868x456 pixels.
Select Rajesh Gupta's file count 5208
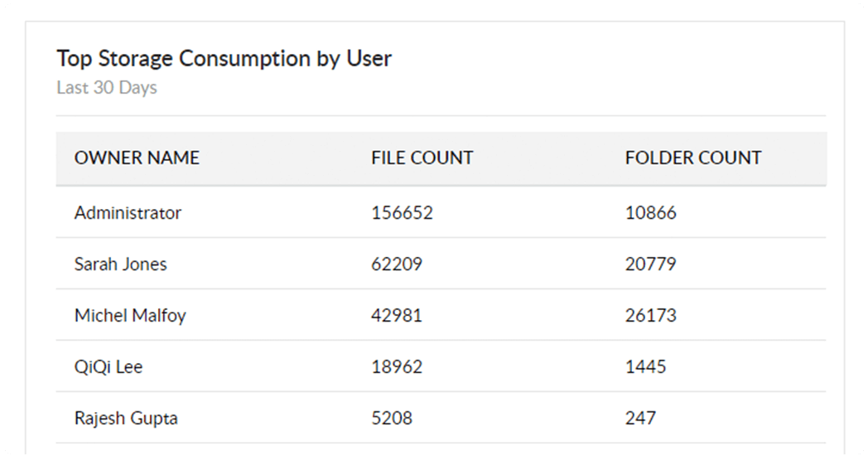(x=390, y=418)
